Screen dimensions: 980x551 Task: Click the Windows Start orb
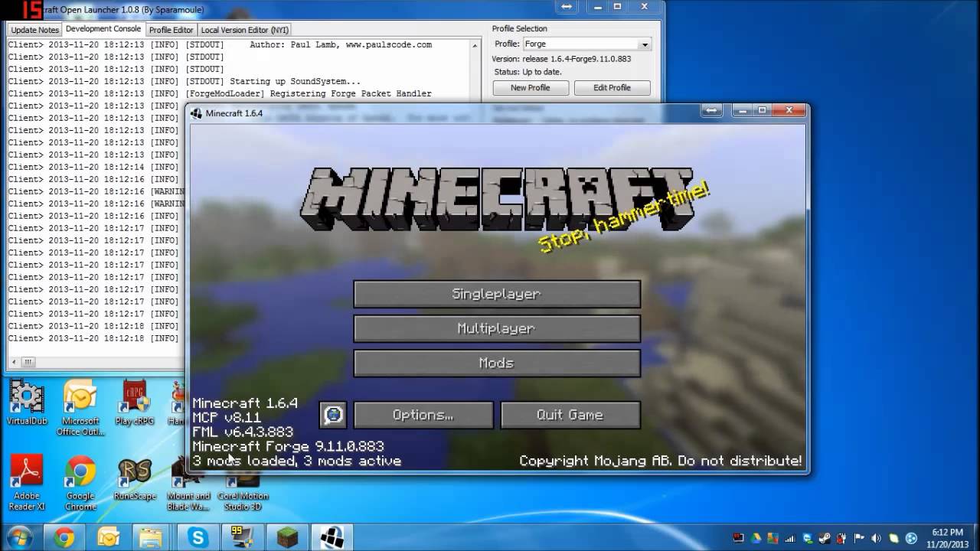tap(18, 537)
